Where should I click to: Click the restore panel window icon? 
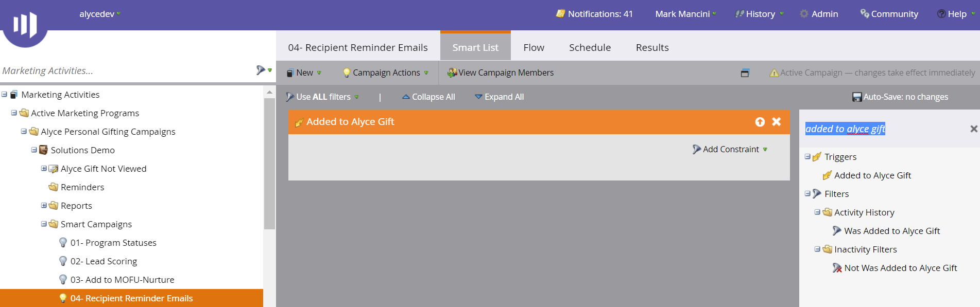point(745,73)
